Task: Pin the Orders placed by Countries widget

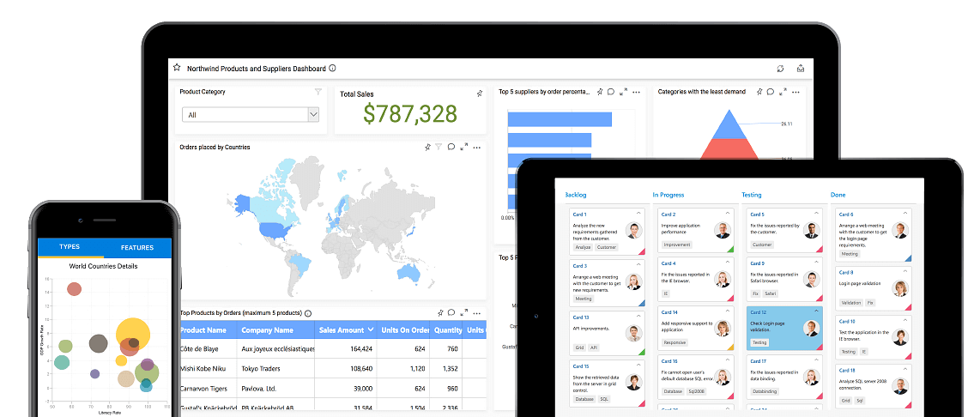Action: point(427,147)
